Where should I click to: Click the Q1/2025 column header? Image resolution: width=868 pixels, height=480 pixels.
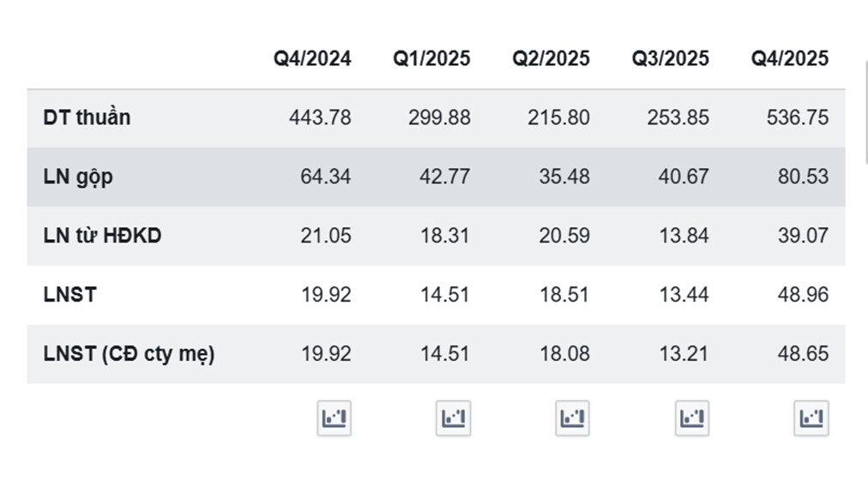point(431,58)
